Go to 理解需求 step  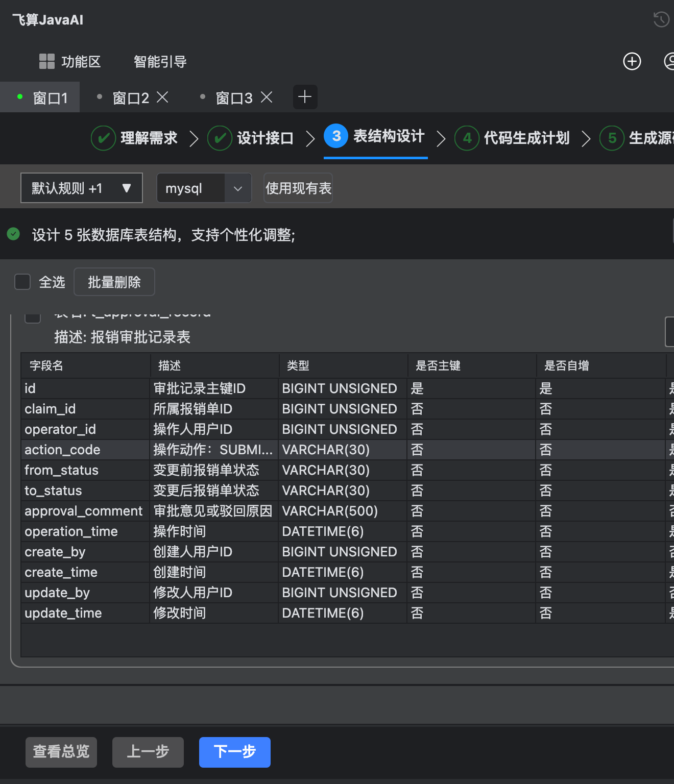(149, 138)
